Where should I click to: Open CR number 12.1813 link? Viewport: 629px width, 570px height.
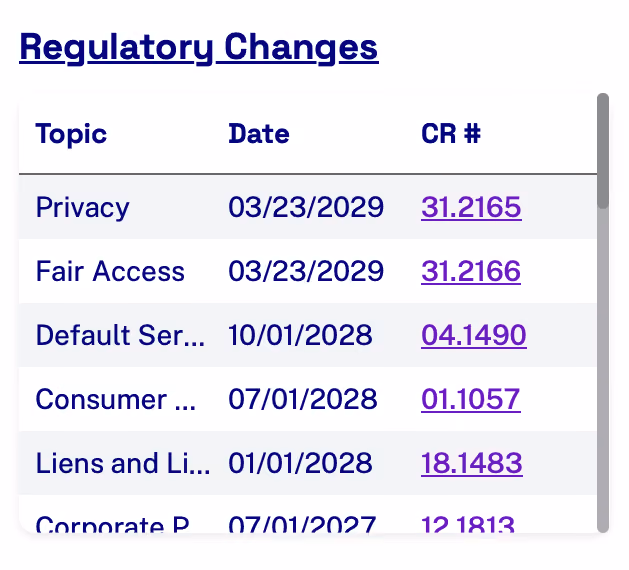[468, 523]
